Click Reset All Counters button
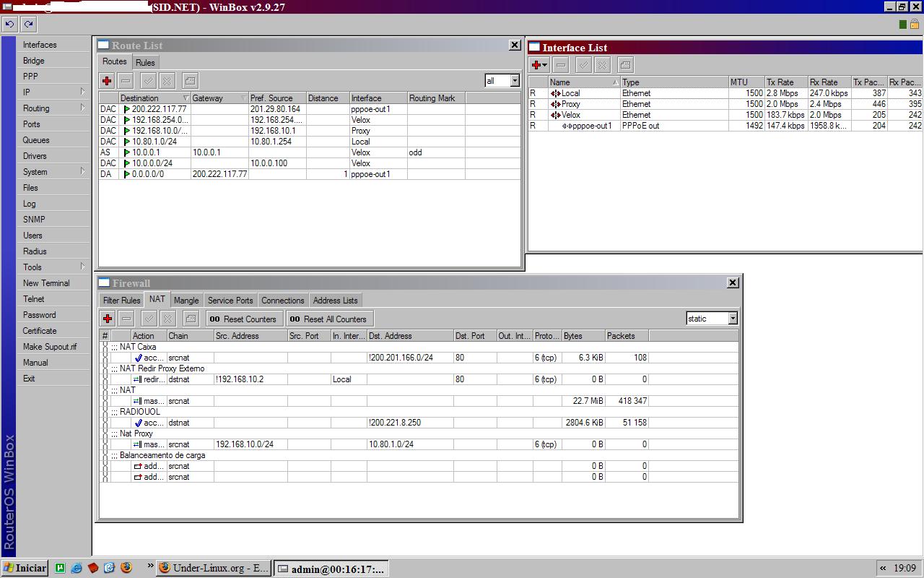 coord(328,319)
